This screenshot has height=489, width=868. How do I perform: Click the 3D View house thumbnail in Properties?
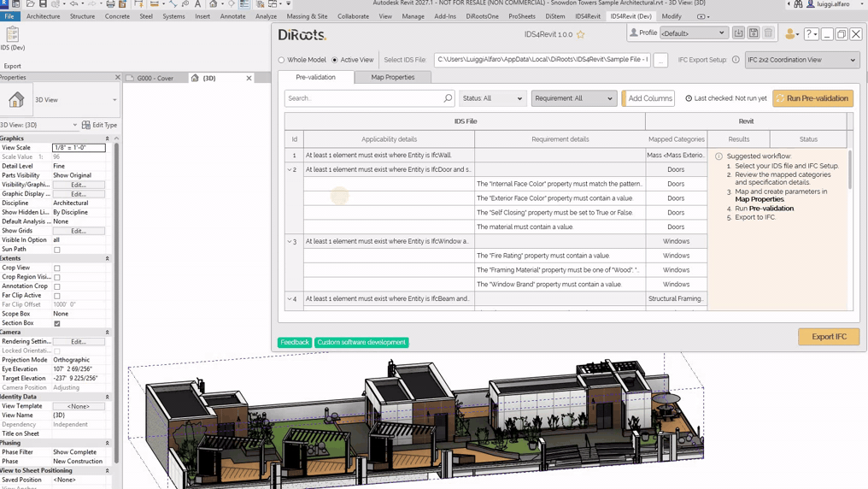pos(16,100)
